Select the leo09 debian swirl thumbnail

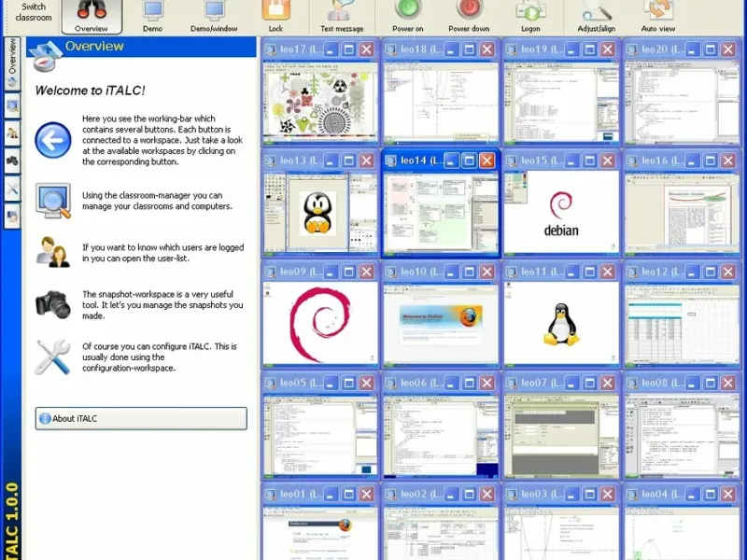pos(320,324)
